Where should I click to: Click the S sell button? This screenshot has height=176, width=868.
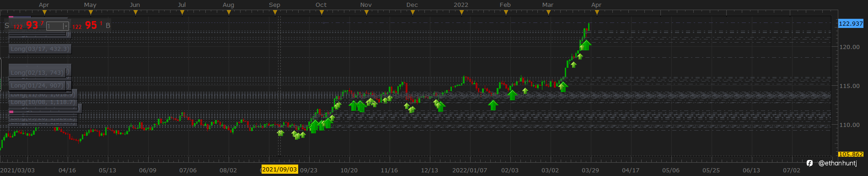(x=7, y=26)
